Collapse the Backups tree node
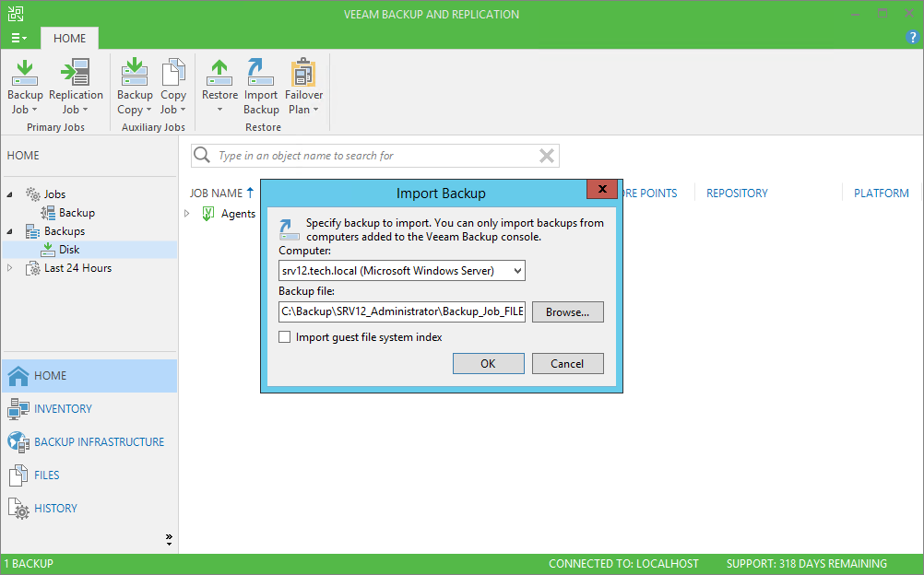 point(9,231)
